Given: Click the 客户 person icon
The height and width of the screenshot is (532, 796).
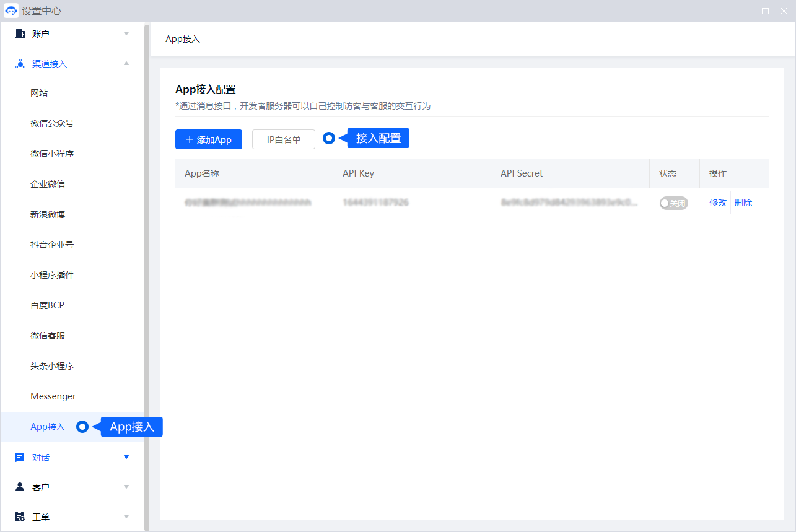Looking at the screenshot, I should point(20,487).
